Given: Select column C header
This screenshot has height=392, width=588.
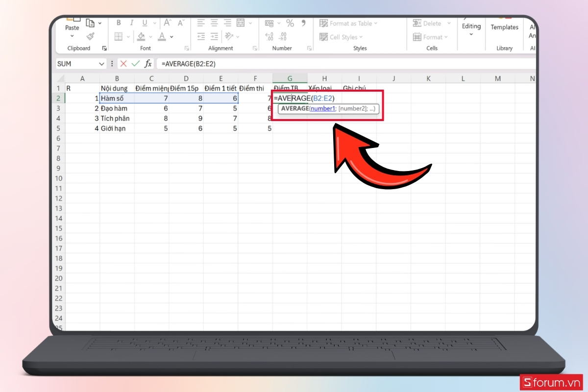Looking at the screenshot, I should [151, 78].
